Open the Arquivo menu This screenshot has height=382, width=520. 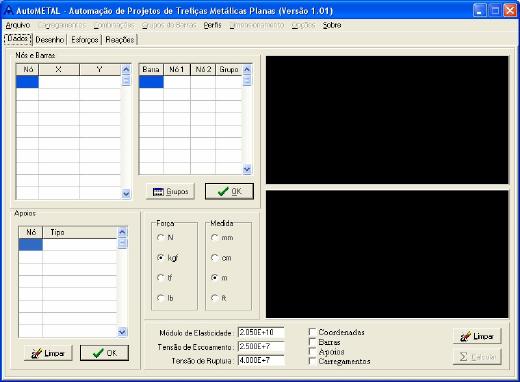18,25
